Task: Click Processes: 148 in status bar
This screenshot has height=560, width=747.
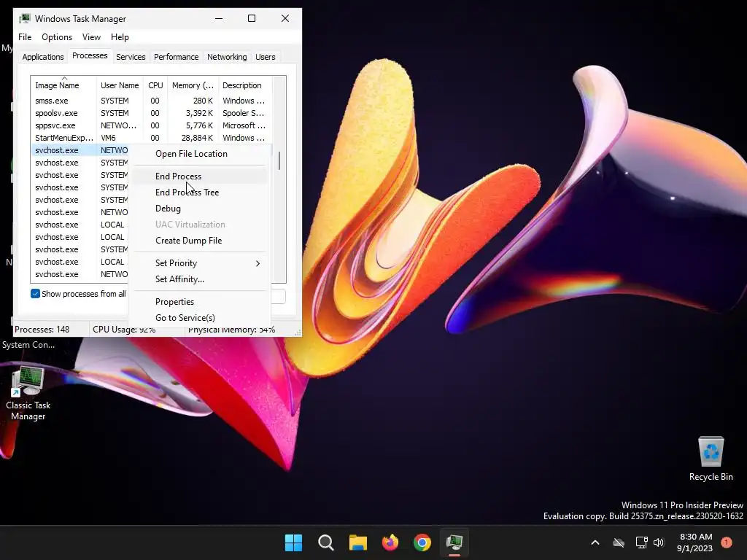Action: [x=42, y=330]
